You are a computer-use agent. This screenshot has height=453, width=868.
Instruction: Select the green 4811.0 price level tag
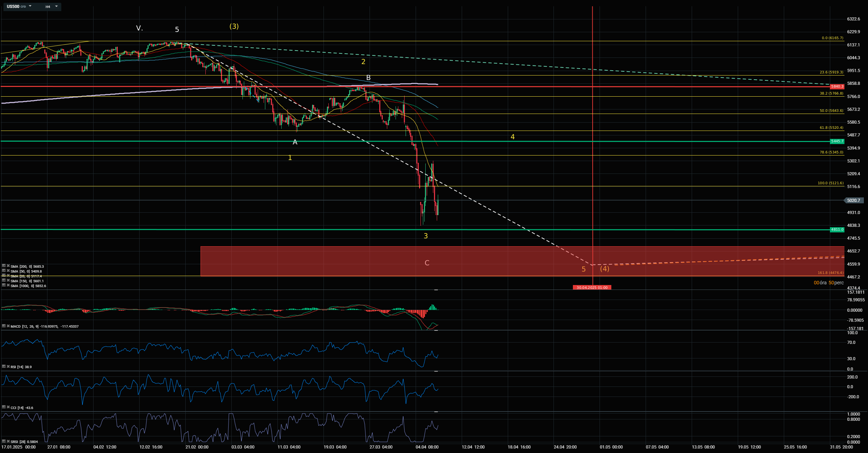pyautogui.click(x=837, y=230)
